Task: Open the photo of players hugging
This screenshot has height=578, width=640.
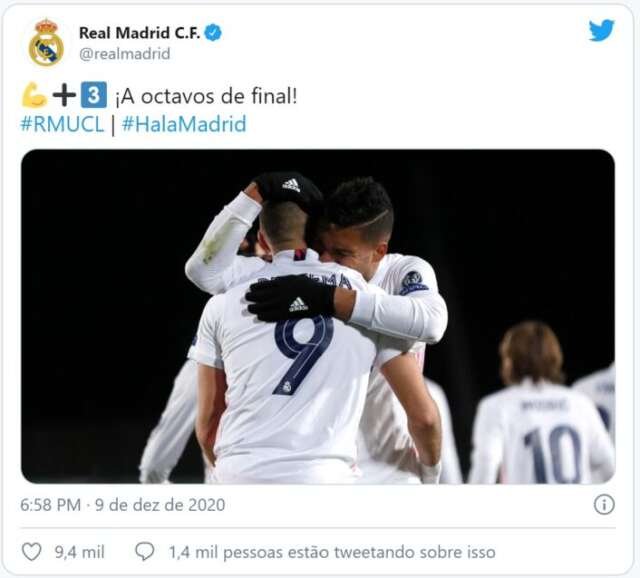Action: tap(318, 316)
